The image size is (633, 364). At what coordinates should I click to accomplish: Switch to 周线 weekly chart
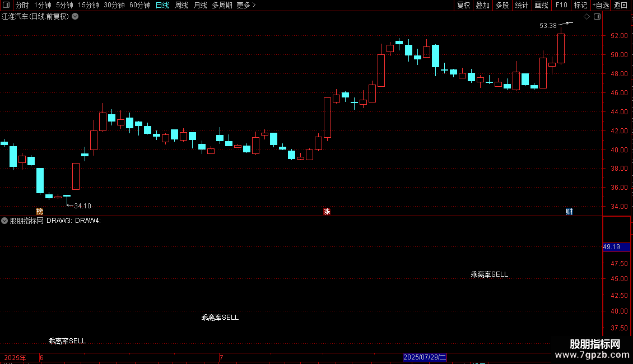tap(181, 5)
